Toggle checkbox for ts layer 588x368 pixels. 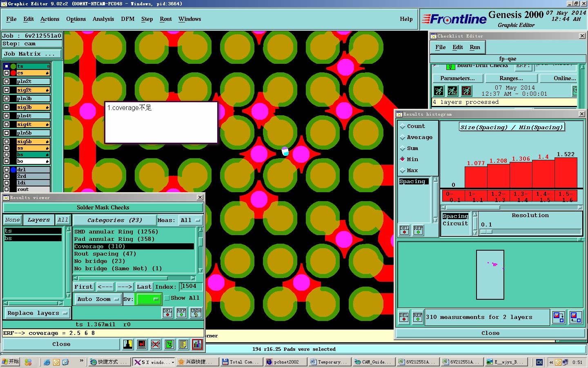pyautogui.click(x=6, y=66)
